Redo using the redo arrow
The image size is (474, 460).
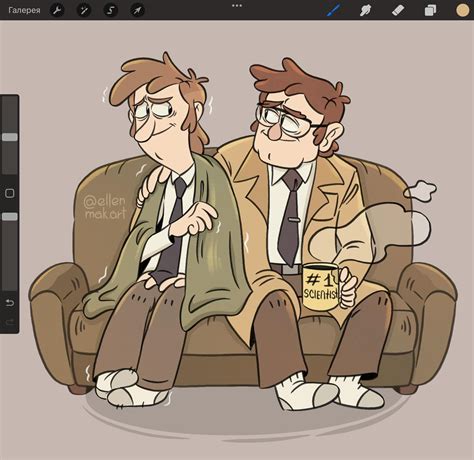coord(10,321)
